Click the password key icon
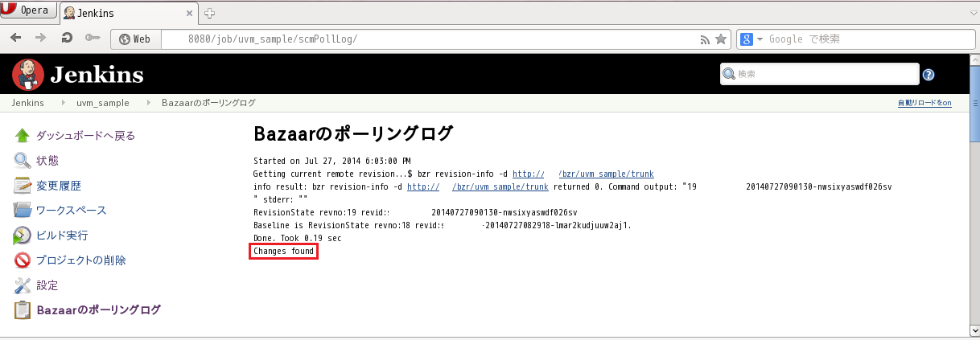Image resolution: width=980 pixels, height=340 pixels. 93,38
